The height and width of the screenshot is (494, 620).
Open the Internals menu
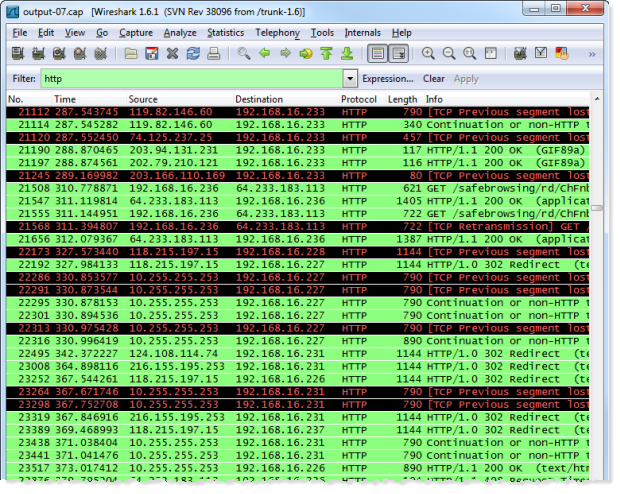[362, 33]
